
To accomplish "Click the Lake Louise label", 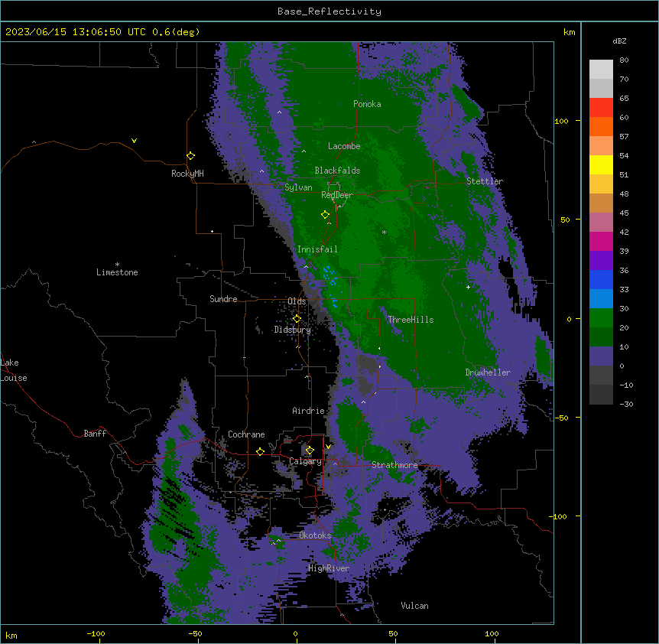I will (14, 370).
